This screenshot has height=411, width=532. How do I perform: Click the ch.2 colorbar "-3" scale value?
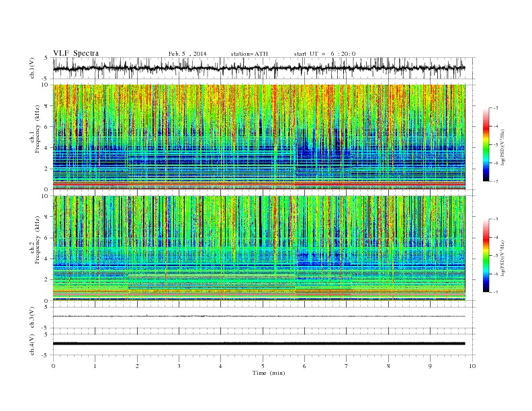point(496,219)
